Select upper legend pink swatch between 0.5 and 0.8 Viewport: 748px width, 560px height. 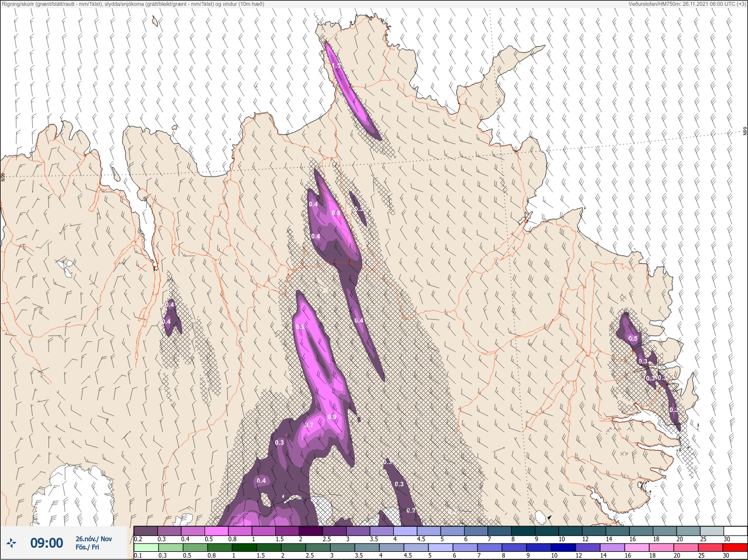point(216,531)
